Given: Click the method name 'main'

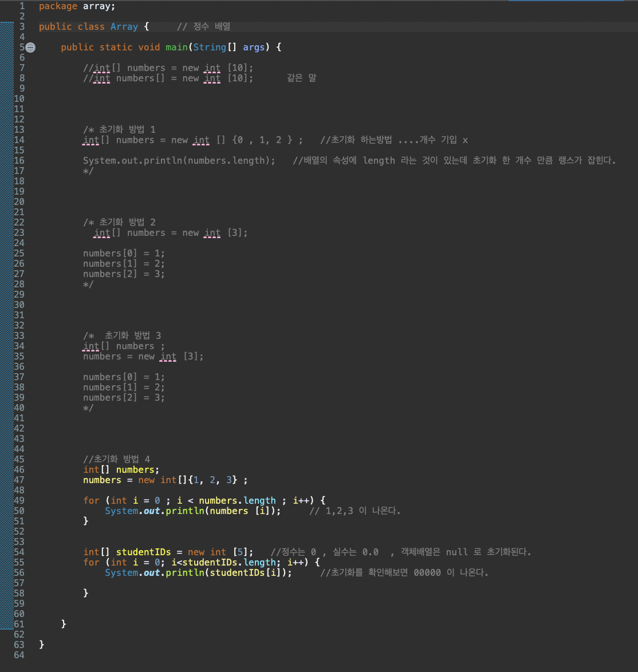Looking at the screenshot, I should point(176,47).
